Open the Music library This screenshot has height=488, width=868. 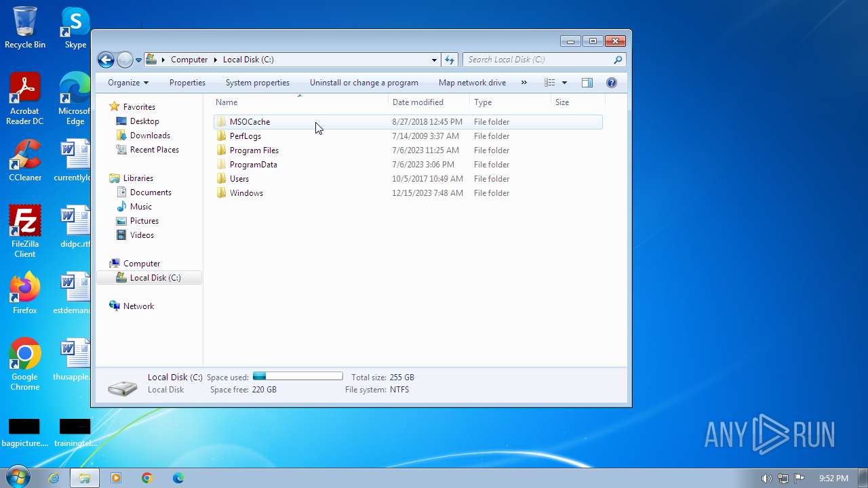tap(141, 207)
